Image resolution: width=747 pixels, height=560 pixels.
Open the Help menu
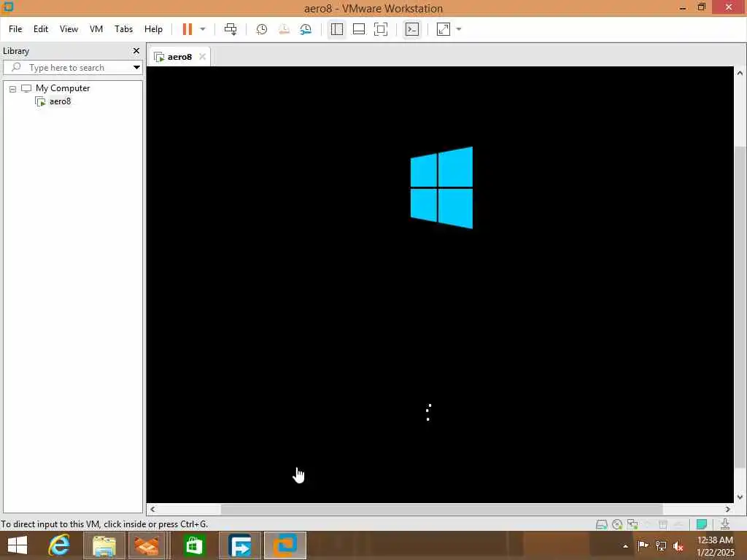pyautogui.click(x=153, y=29)
